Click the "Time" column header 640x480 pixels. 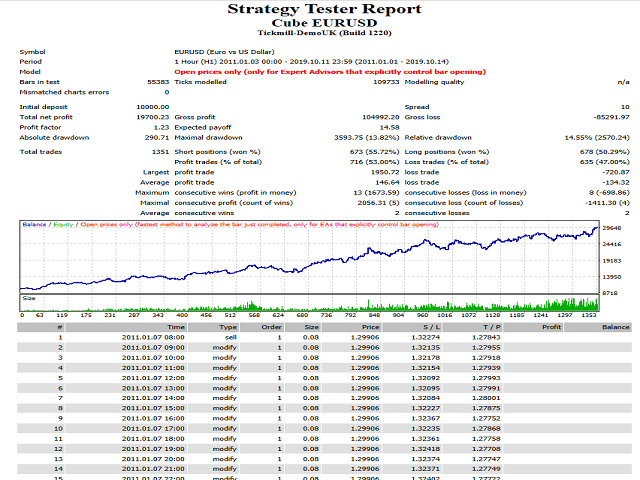coord(176,327)
